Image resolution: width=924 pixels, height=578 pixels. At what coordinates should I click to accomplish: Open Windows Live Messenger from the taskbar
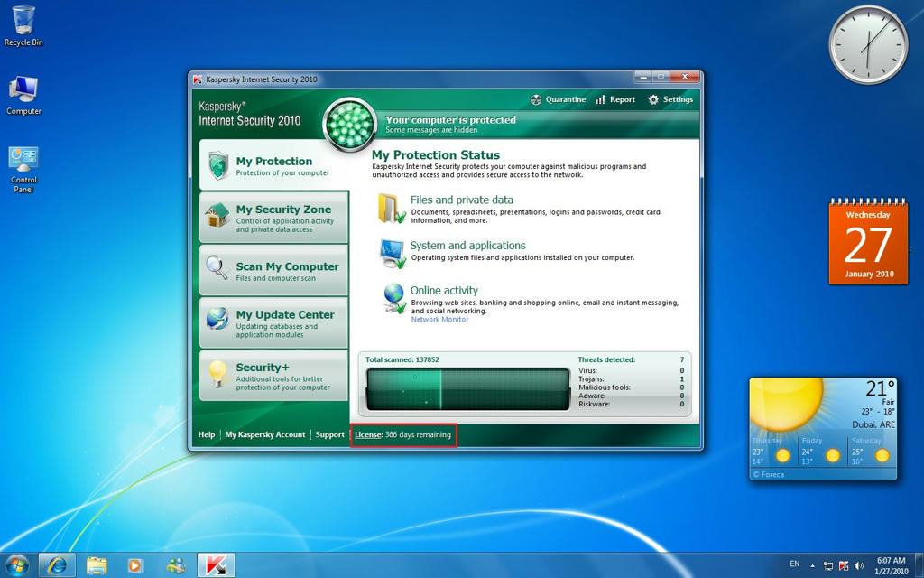[x=176, y=565]
